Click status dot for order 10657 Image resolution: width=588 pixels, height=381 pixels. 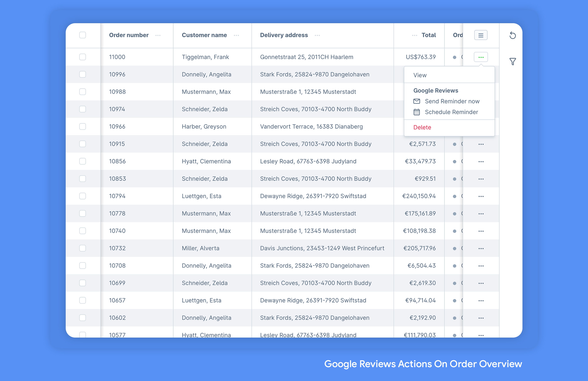tap(454, 301)
